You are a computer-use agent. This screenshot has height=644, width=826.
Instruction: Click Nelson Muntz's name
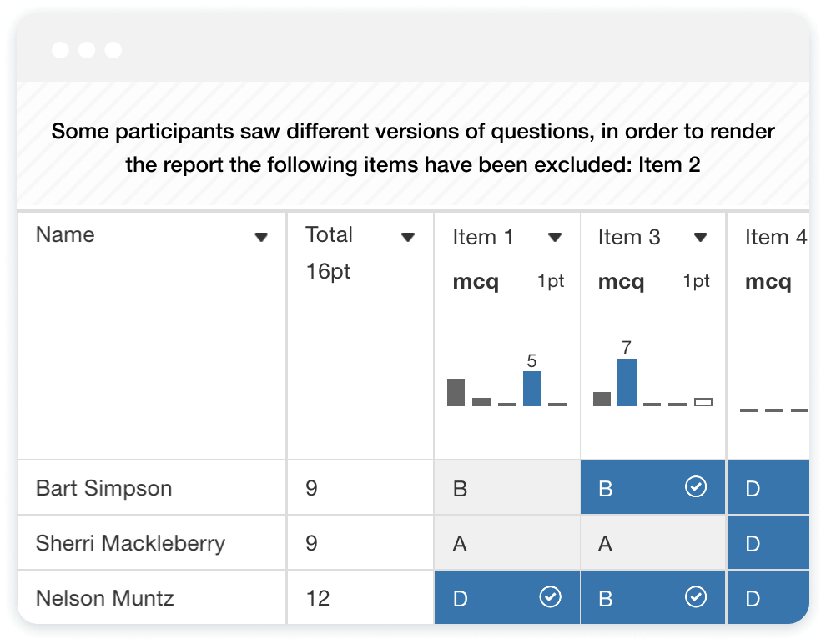pos(105,598)
